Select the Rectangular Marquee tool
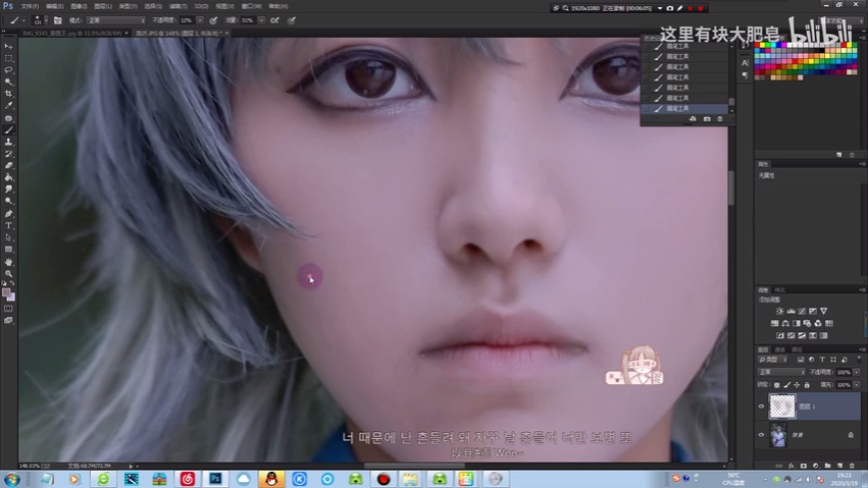 9,58
